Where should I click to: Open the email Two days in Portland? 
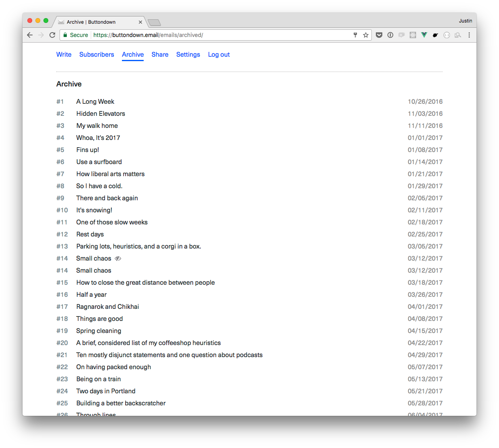[x=106, y=391]
